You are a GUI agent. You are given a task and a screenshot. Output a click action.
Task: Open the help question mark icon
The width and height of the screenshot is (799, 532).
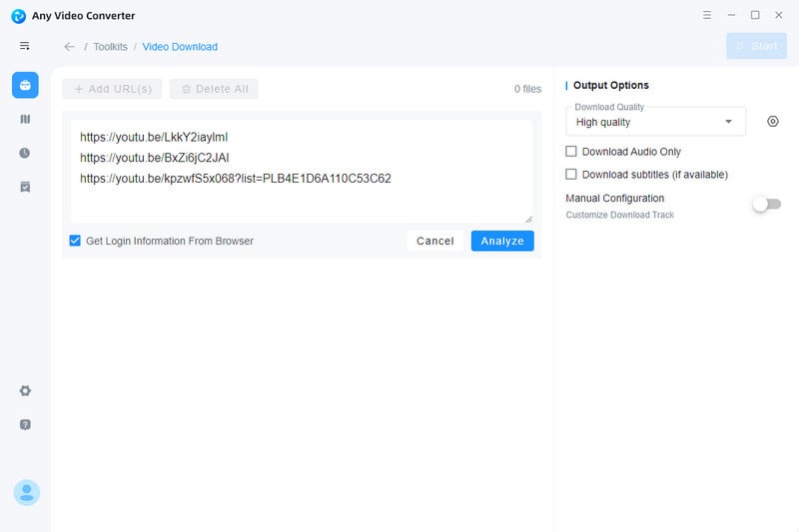coord(25,424)
